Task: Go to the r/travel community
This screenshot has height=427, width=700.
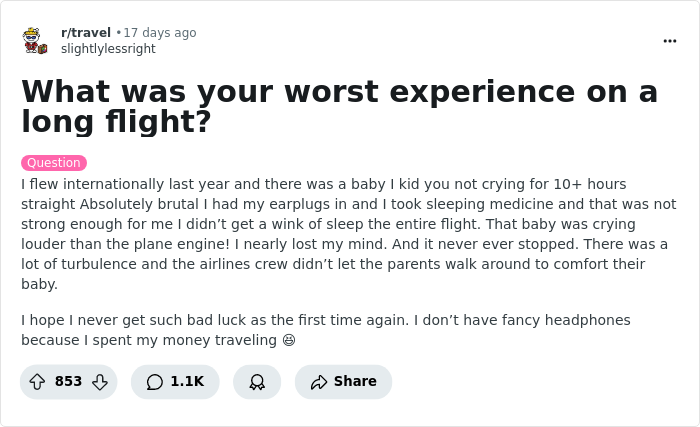Action: click(x=86, y=33)
